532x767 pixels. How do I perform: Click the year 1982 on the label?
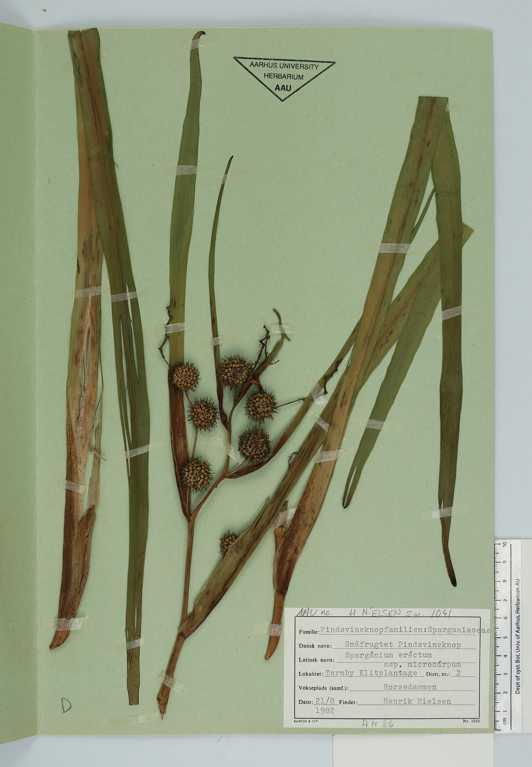point(325,710)
